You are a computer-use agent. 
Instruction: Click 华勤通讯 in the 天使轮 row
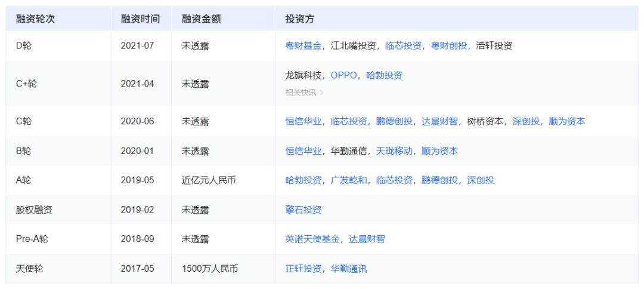[x=349, y=269]
